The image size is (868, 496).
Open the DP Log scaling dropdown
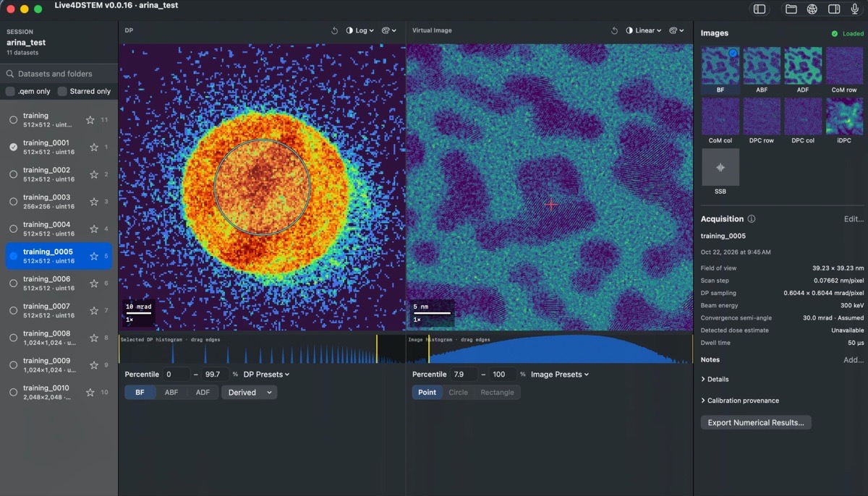tap(360, 31)
